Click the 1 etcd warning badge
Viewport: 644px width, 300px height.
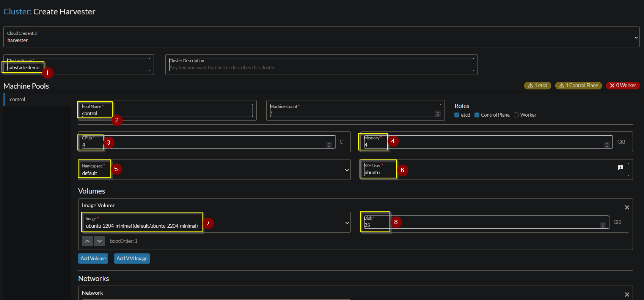pos(537,86)
